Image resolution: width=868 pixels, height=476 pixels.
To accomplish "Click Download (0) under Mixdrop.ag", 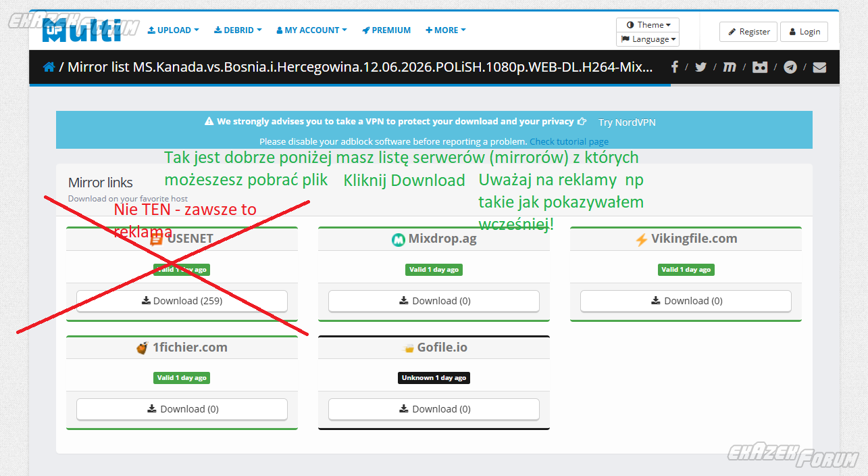I will coord(434,301).
